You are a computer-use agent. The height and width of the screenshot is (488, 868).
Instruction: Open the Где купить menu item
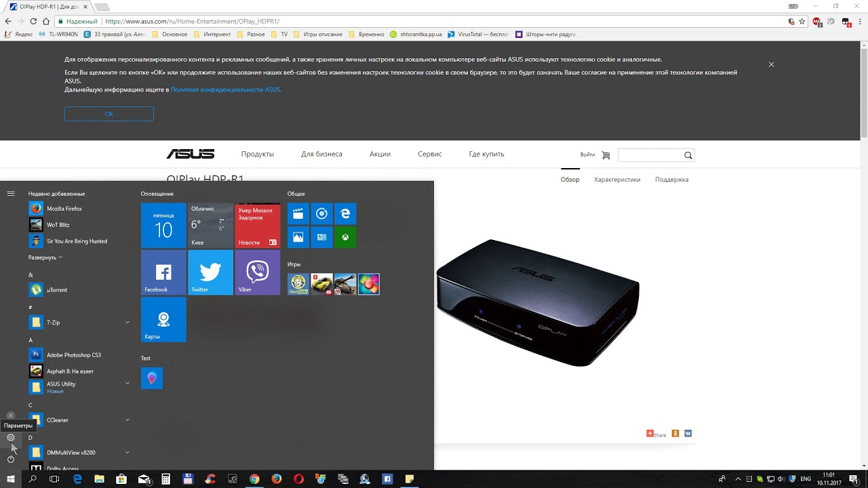(486, 154)
